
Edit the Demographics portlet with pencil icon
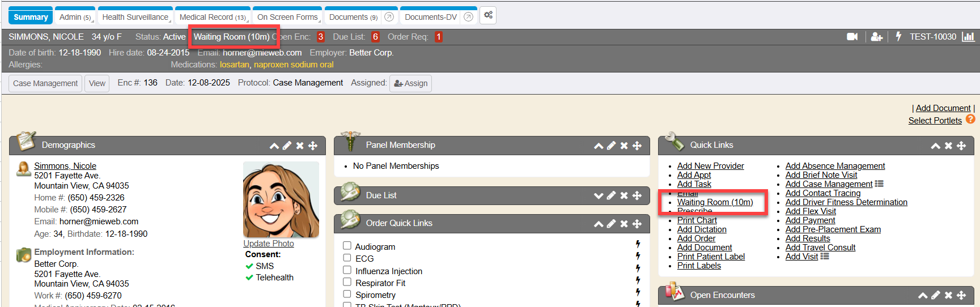[x=287, y=146]
